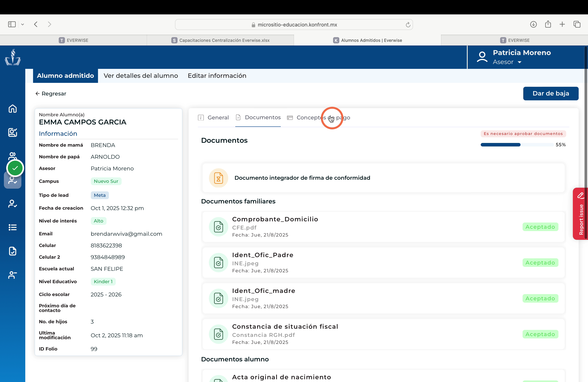Select the Documentos tab
588x382 pixels.
[x=258, y=117]
